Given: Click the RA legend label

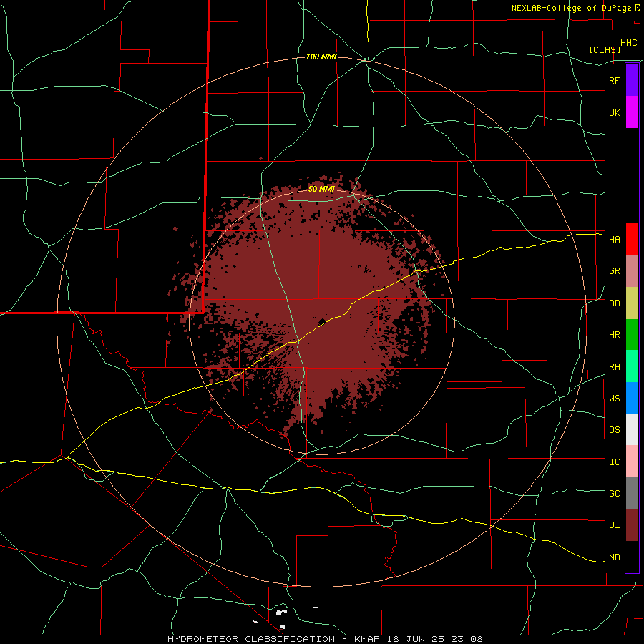Looking at the screenshot, I should [x=614, y=367].
